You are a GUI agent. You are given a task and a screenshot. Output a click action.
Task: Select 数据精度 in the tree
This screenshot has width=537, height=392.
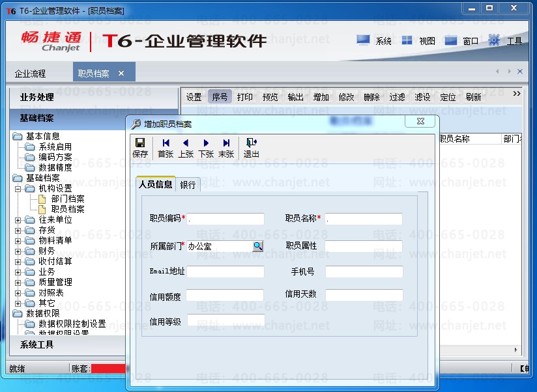click(x=55, y=167)
